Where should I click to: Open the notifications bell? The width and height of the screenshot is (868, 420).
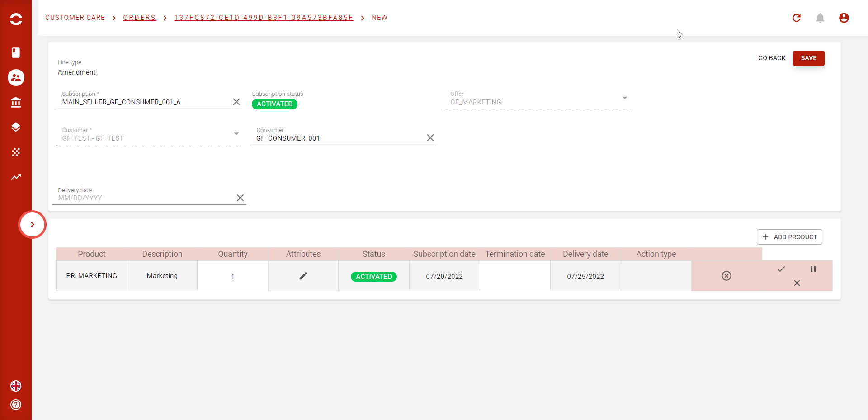pos(820,18)
